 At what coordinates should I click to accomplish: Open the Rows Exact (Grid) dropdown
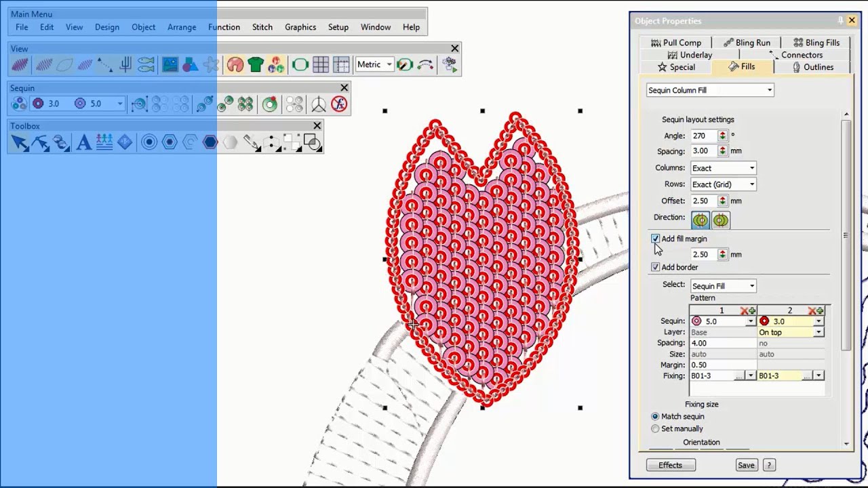[723, 184]
